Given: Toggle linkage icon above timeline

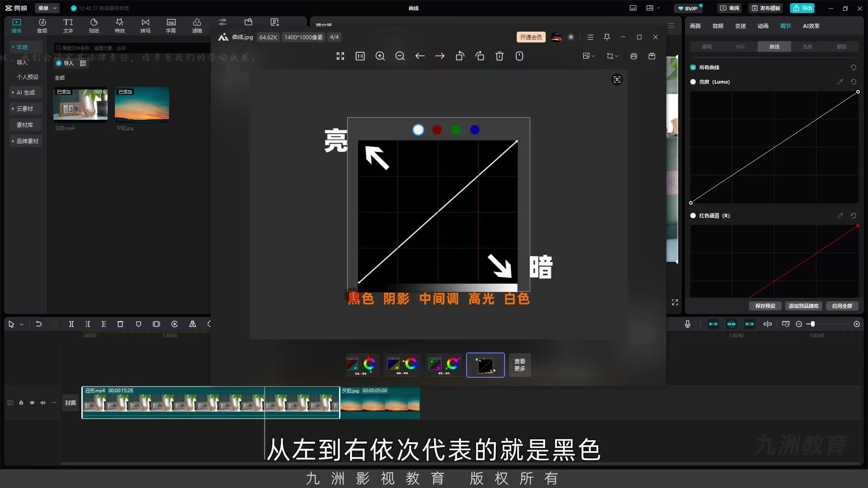Looking at the screenshot, I should pos(750,324).
